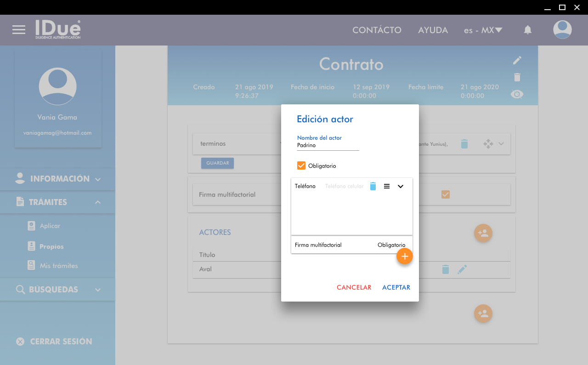Viewport: 588px width, 365px height.
Task: Click the reorder handle on Teléfono row
Action: (x=387, y=186)
